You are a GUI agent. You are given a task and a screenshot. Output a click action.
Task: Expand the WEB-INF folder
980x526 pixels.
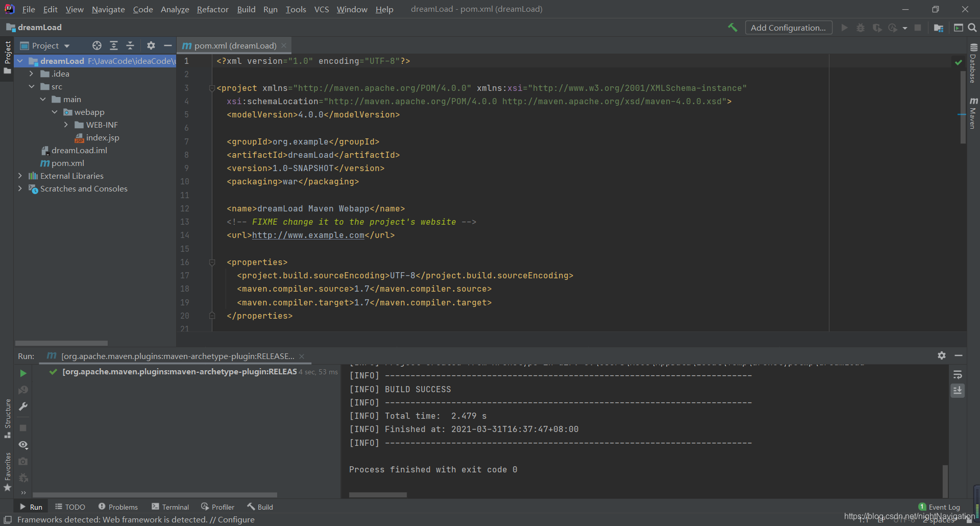(66, 125)
